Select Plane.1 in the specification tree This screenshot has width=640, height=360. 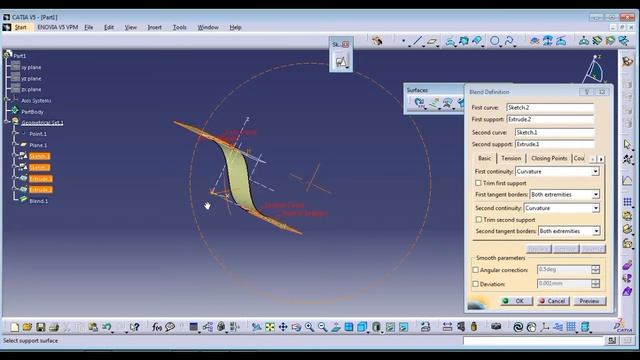38,145
